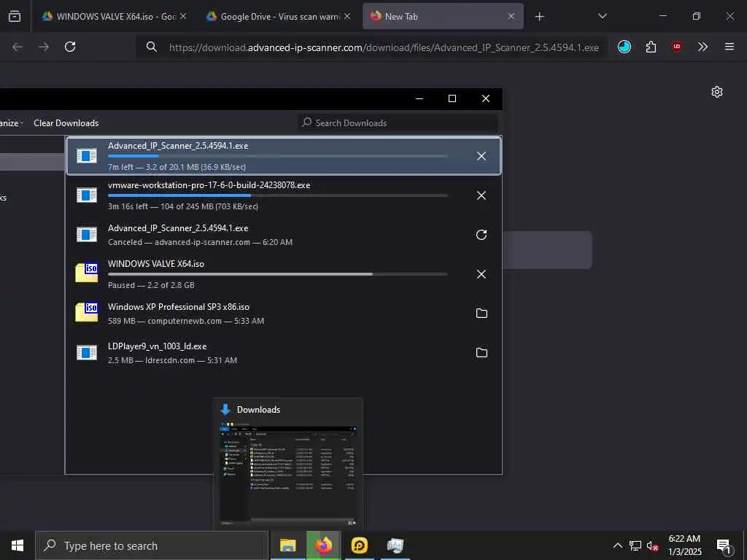This screenshot has width=747, height=560.
Task: Switch to WINDOWS VALVE X64.iso tab
Action: [114, 16]
